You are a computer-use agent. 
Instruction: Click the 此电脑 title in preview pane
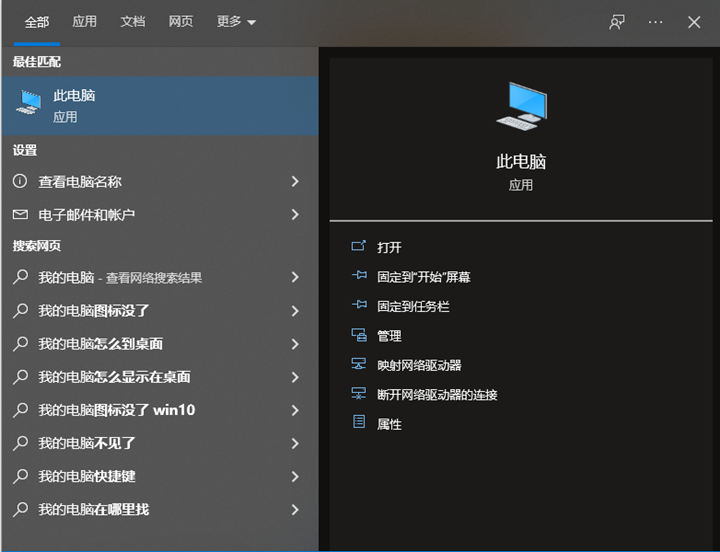(521, 162)
